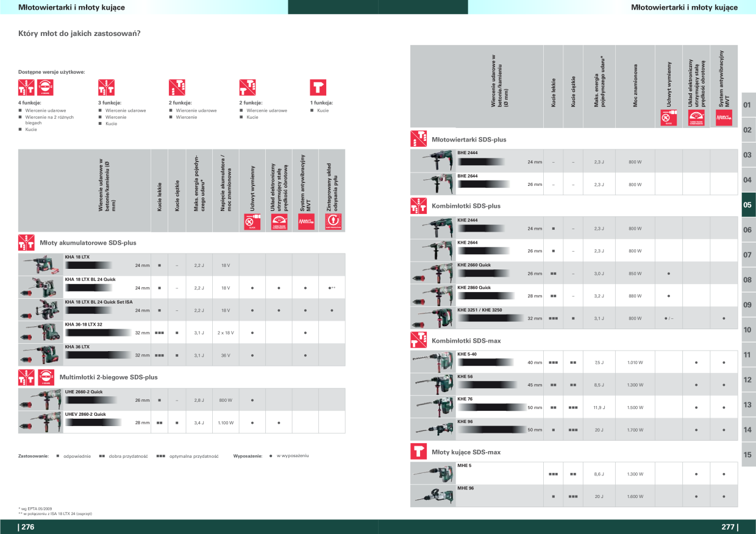
Task: Click product name 'BHE 2644'
Action: coord(468,176)
